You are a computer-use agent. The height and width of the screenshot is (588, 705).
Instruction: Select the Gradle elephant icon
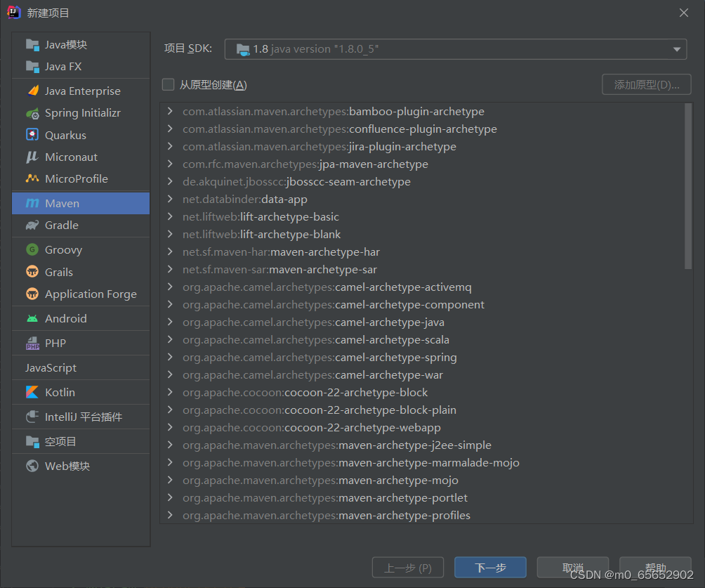(x=32, y=226)
